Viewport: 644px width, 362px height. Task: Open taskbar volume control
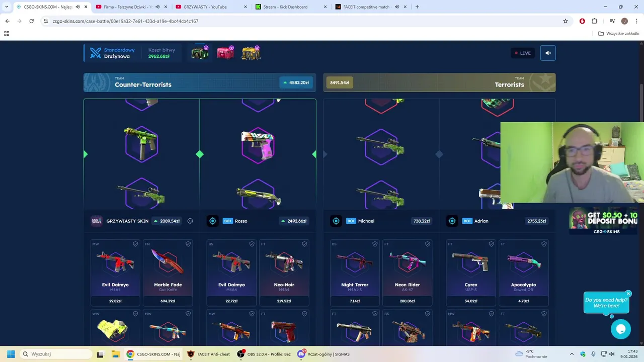pos(612,354)
